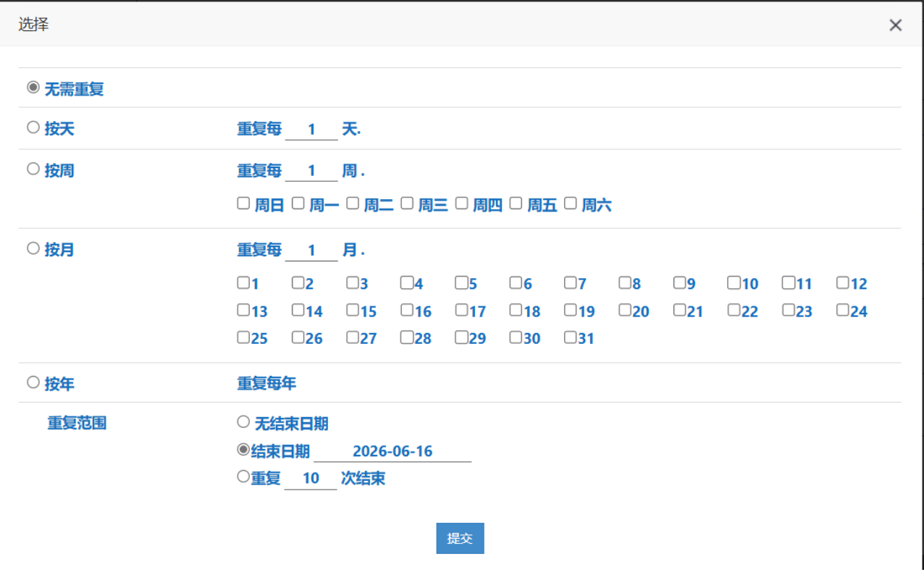This screenshot has width=924, height=588.
Task: Tick day 12 of the month
Action: click(x=842, y=282)
